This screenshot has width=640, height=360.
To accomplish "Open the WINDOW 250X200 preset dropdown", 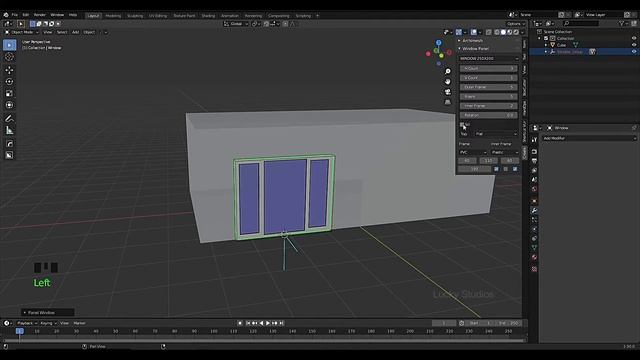I will (x=489, y=59).
